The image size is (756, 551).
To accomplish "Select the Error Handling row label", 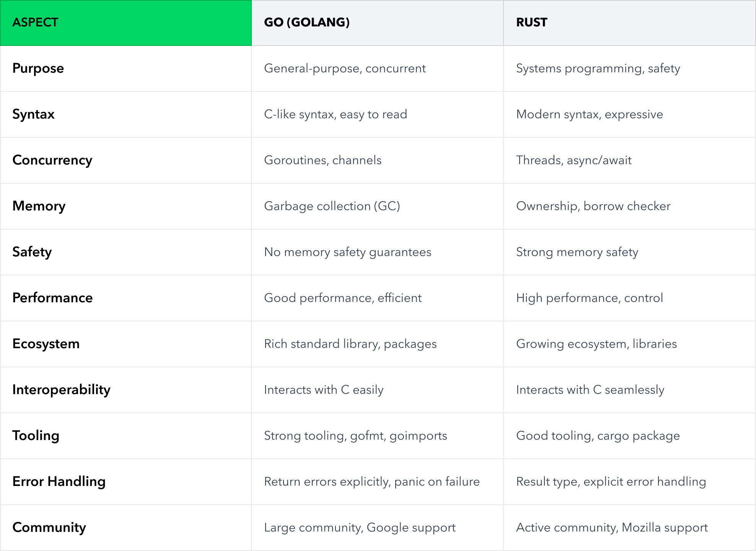I will [x=59, y=482].
